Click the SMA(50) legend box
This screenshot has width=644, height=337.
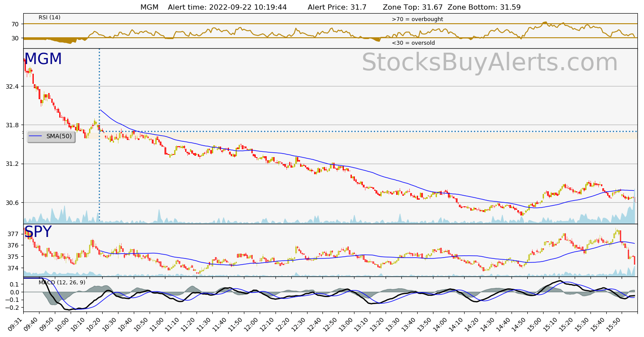coord(51,136)
